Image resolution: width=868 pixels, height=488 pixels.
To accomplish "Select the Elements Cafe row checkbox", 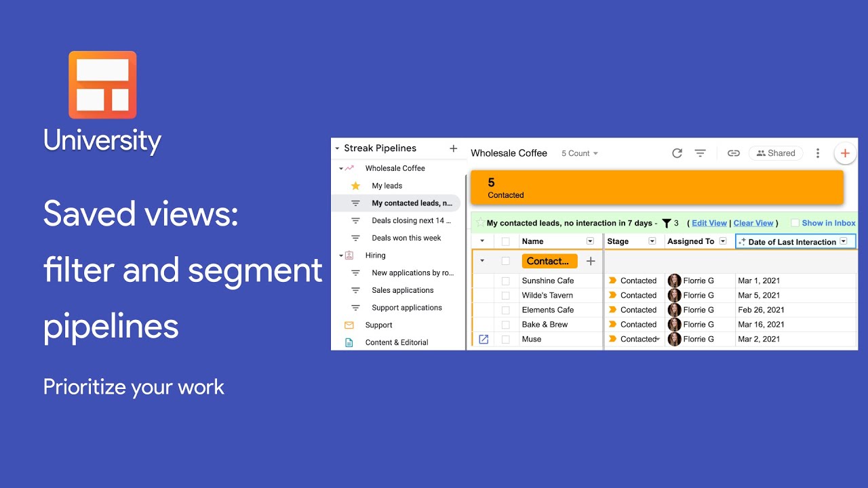I will 505,310.
